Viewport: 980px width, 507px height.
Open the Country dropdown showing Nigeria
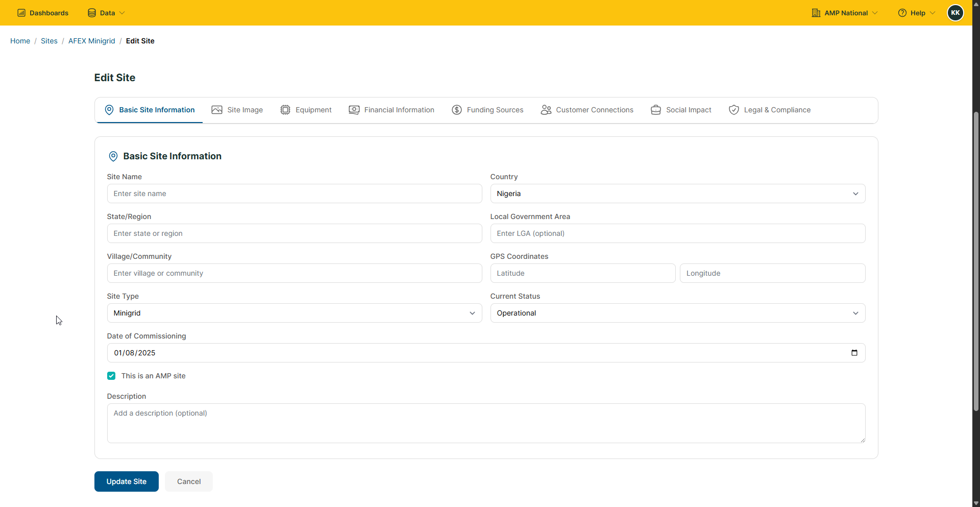tap(678, 194)
